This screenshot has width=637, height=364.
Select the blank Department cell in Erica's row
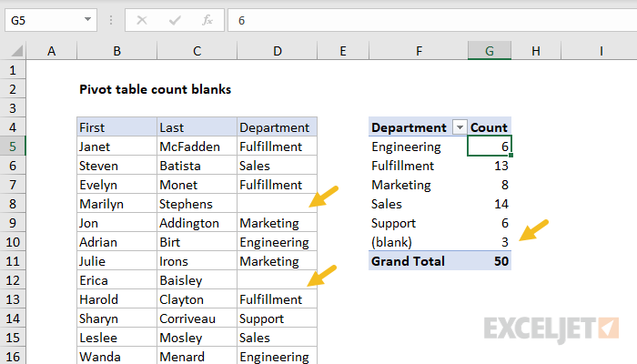click(x=277, y=280)
